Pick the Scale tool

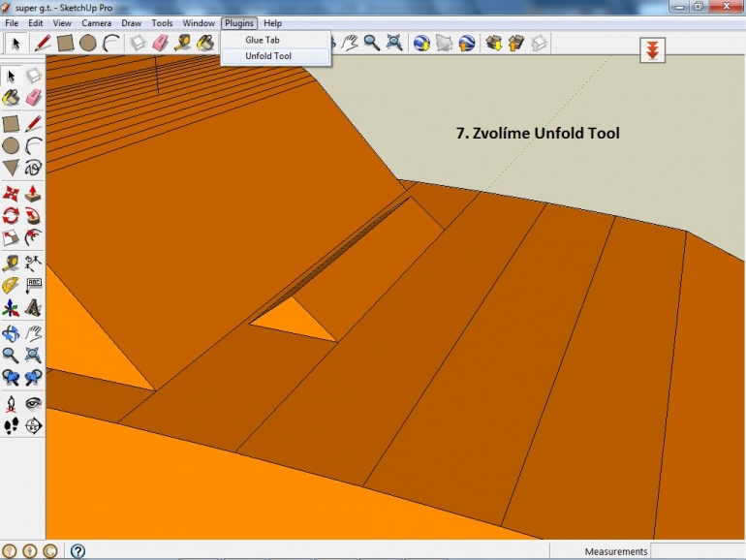tap(11, 237)
